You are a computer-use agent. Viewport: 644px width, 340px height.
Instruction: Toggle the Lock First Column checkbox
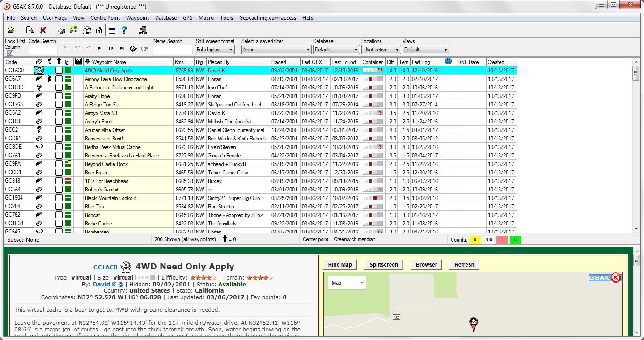pyautogui.click(x=10, y=53)
